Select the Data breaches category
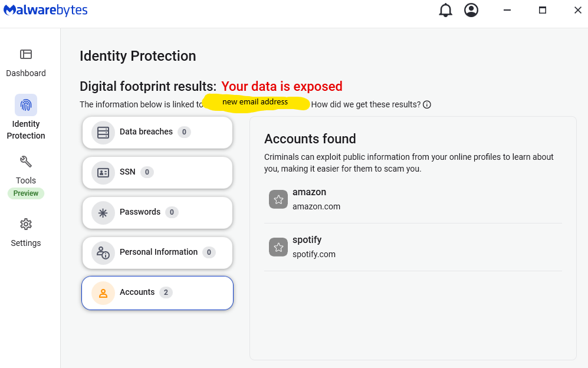Image resolution: width=588 pixels, height=368 pixels. pos(157,132)
